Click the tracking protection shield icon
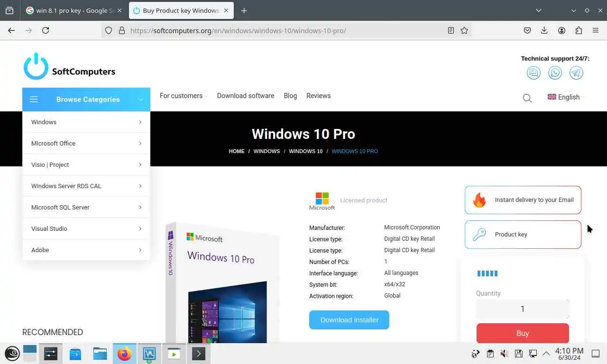Viewport: 607px width, 364px height. (x=109, y=30)
